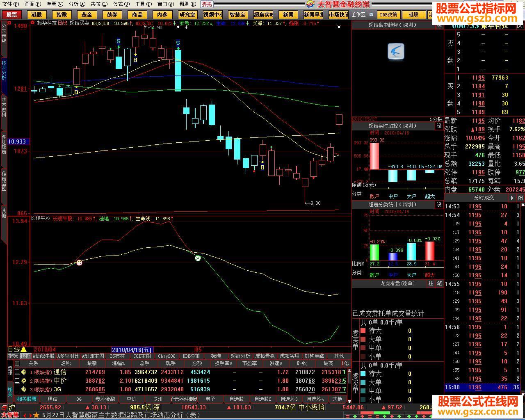Viewport: 525px width, 420px height.
Task: Check the checkbox for the 3G row
Action: coord(17,389)
